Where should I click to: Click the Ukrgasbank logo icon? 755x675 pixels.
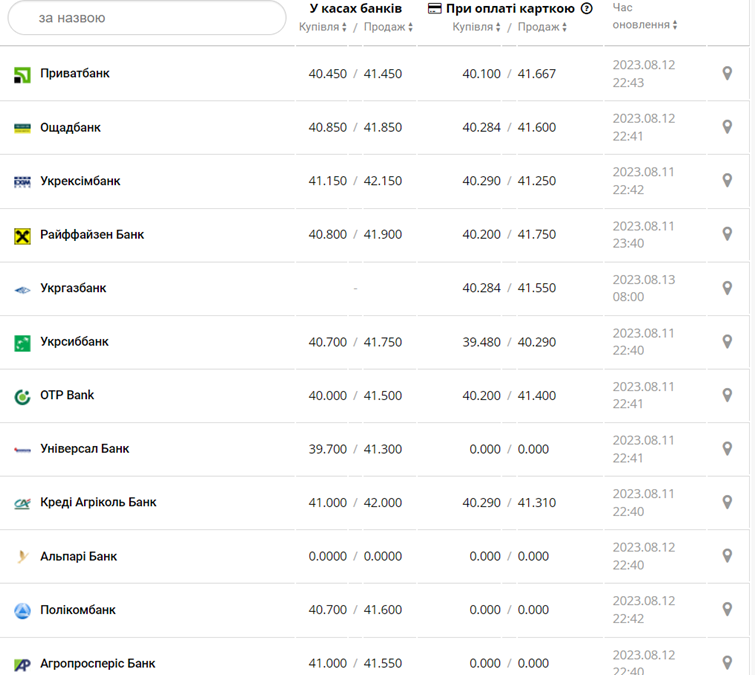22,289
